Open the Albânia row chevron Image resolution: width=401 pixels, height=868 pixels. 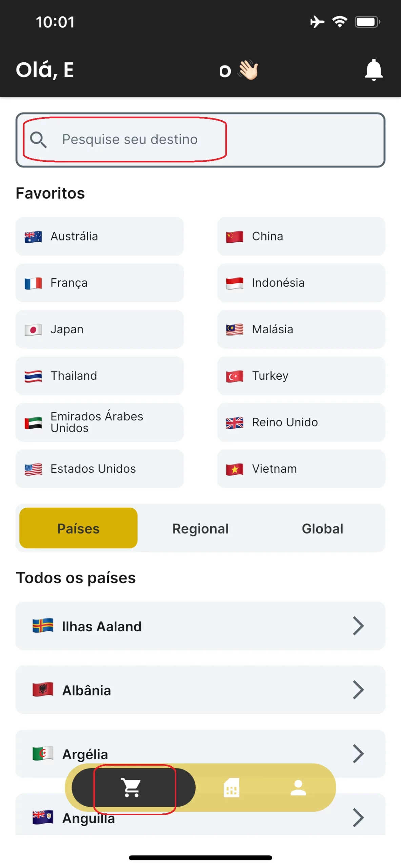358,689
